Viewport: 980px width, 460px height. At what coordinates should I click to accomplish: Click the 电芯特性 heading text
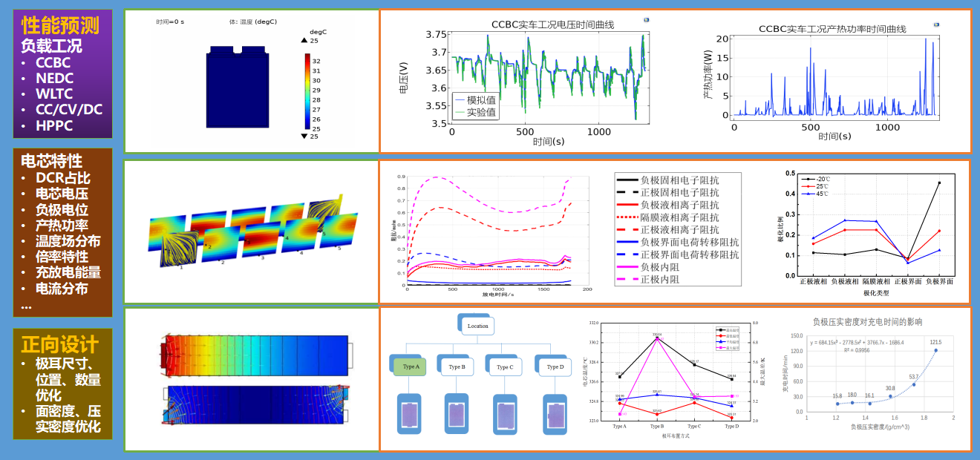tap(50, 161)
